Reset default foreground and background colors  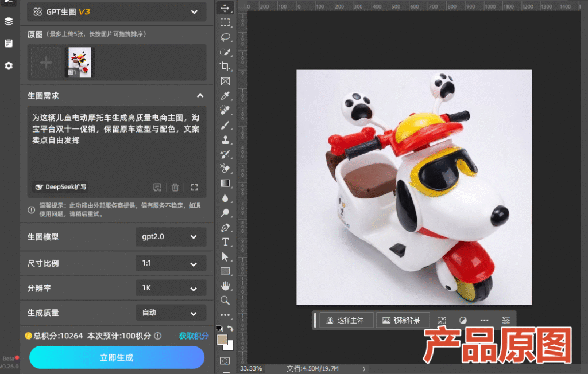click(219, 328)
